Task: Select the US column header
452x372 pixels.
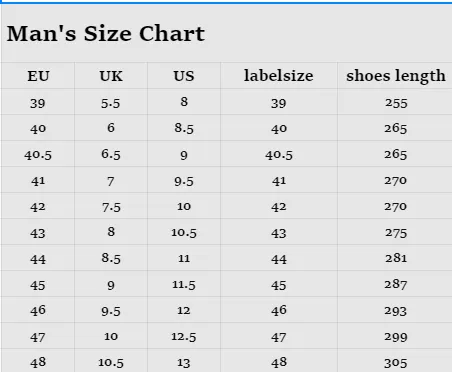Action: tap(184, 76)
